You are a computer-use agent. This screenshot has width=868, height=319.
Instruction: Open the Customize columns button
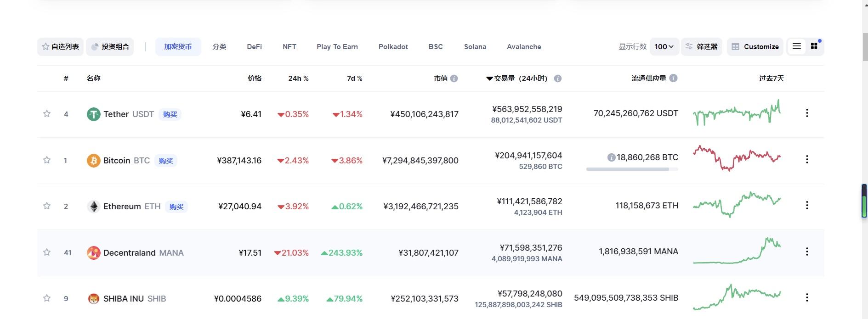tap(755, 47)
